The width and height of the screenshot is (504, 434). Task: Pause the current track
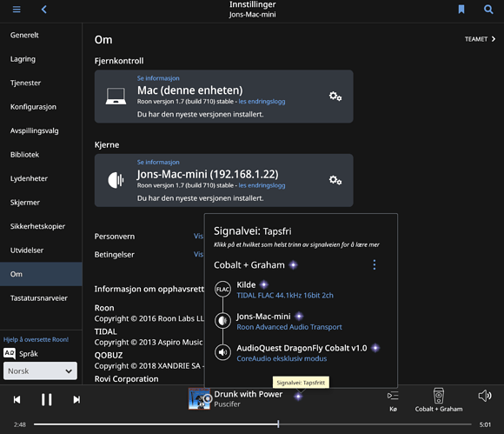(x=47, y=399)
